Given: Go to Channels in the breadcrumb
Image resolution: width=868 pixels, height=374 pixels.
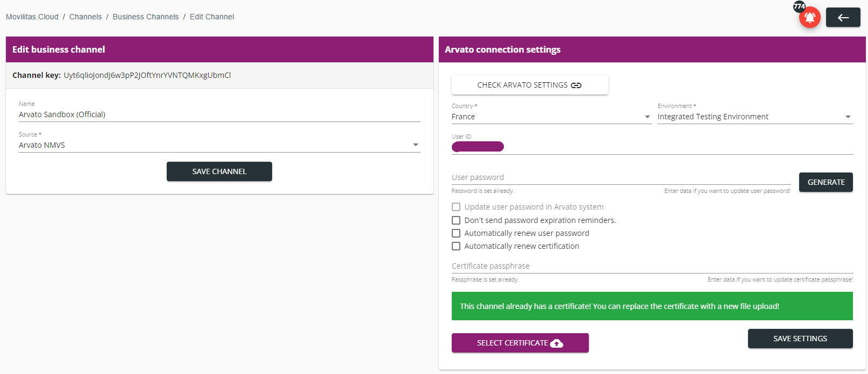Looking at the screenshot, I should [x=86, y=17].
